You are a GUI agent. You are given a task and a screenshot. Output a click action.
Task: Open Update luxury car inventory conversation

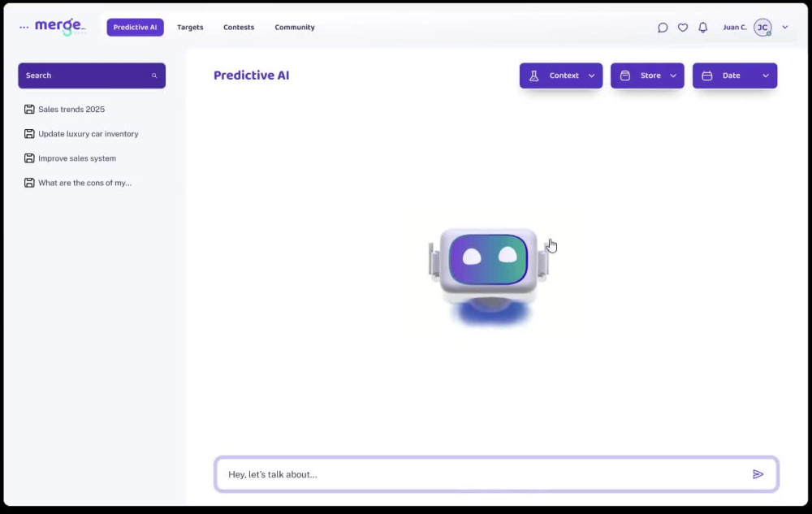click(x=89, y=133)
